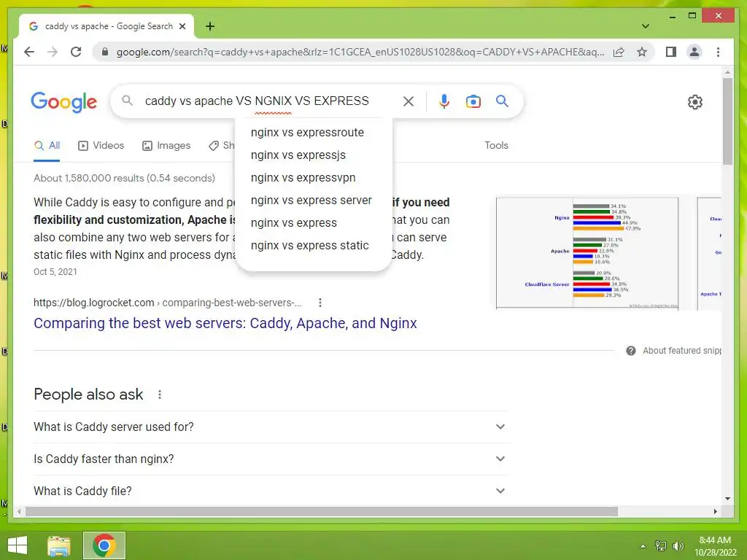Switch to the Videos results tab
This screenshot has height=560, width=747.
101,146
